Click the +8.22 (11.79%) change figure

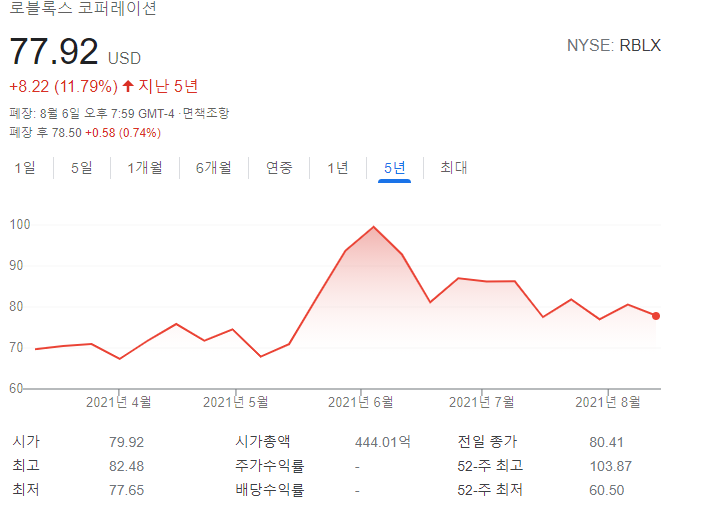[63, 86]
